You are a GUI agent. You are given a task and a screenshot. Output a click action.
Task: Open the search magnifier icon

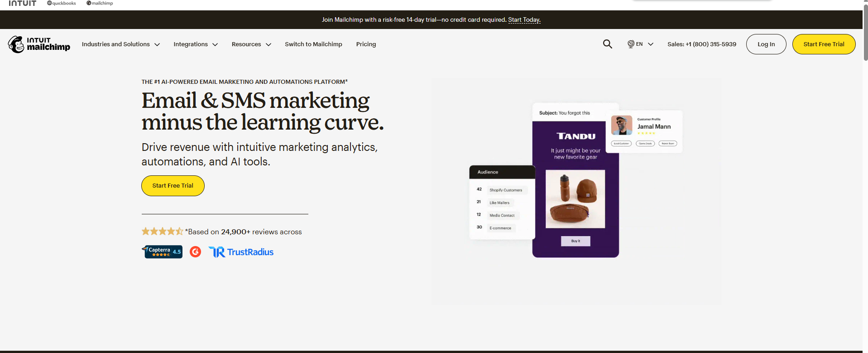click(x=607, y=44)
